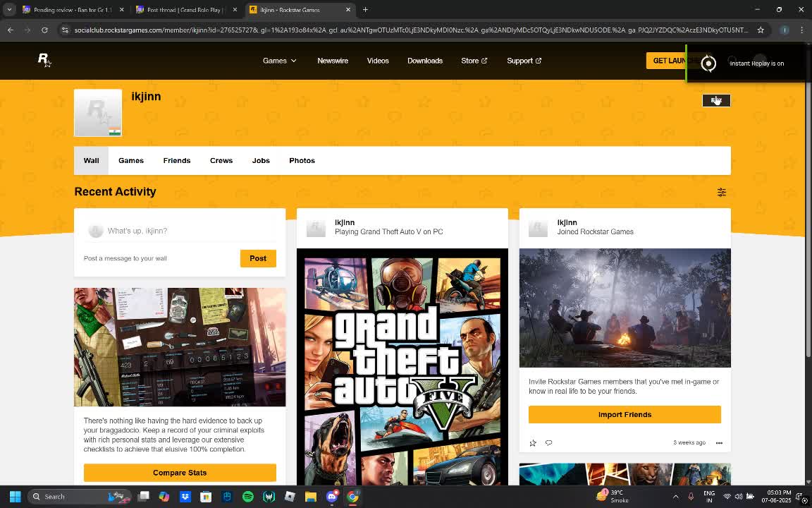
Task: Like the Joined Rockstar Games post with star
Action: [x=533, y=442]
